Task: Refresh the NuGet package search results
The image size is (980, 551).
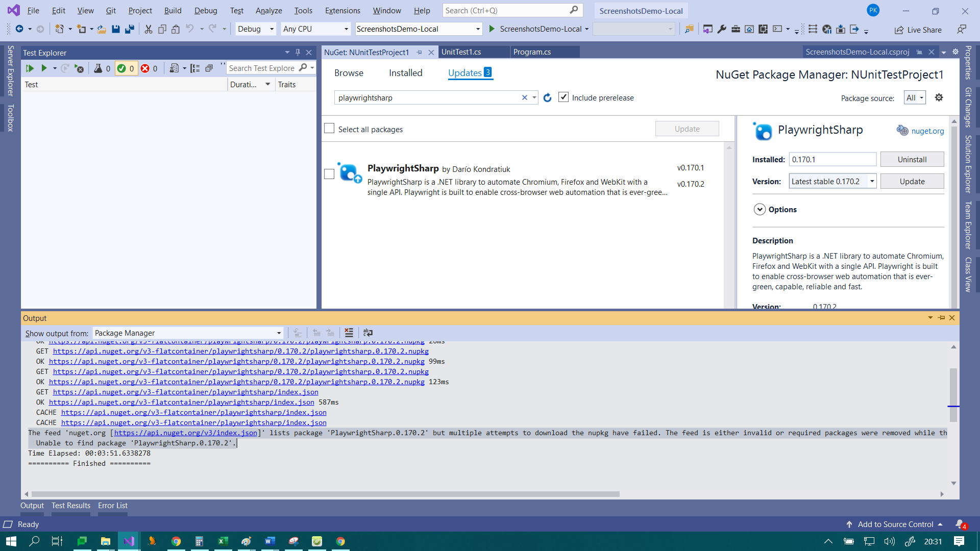Action: (x=547, y=97)
